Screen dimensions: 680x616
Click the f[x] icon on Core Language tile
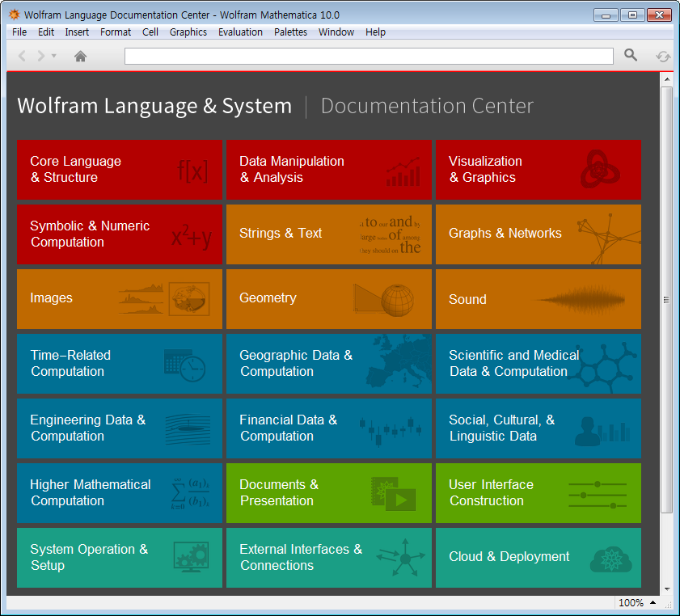pos(192,171)
